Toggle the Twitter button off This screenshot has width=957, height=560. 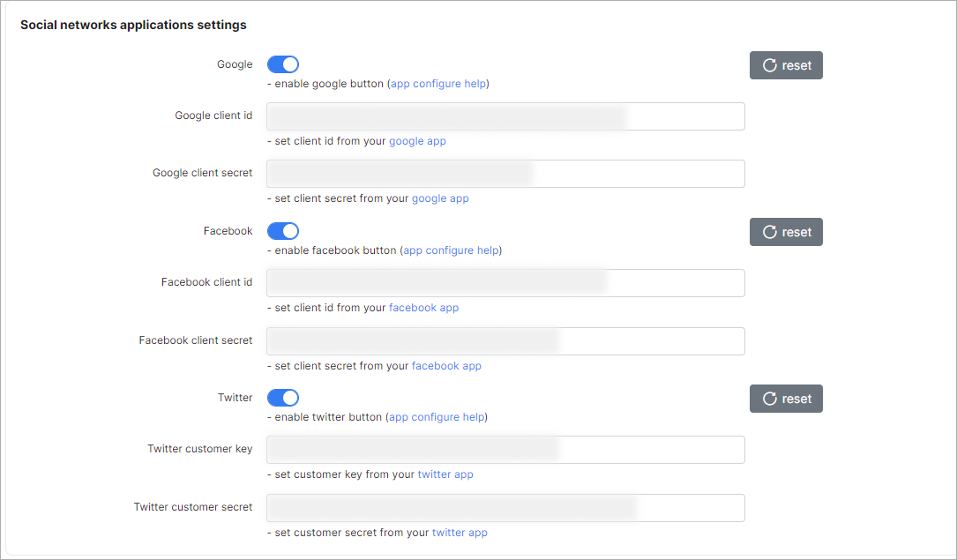click(282, 397)
